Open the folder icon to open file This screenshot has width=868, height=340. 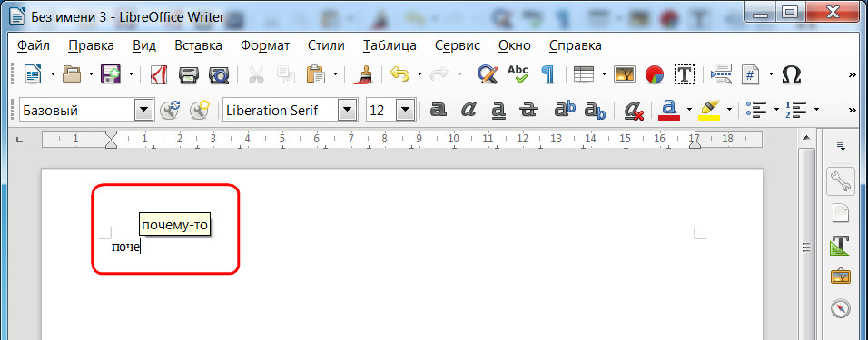tap(72, 74)
